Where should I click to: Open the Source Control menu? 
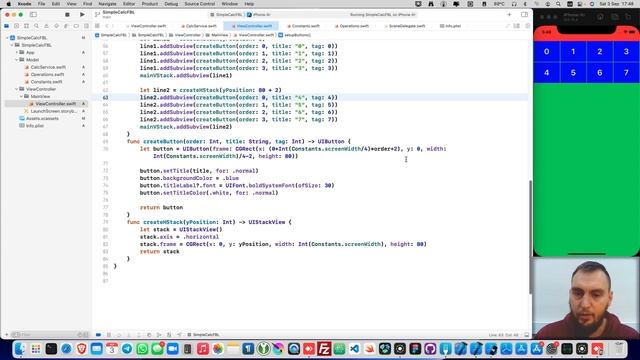pyautogui.click(x=200, y=4)
